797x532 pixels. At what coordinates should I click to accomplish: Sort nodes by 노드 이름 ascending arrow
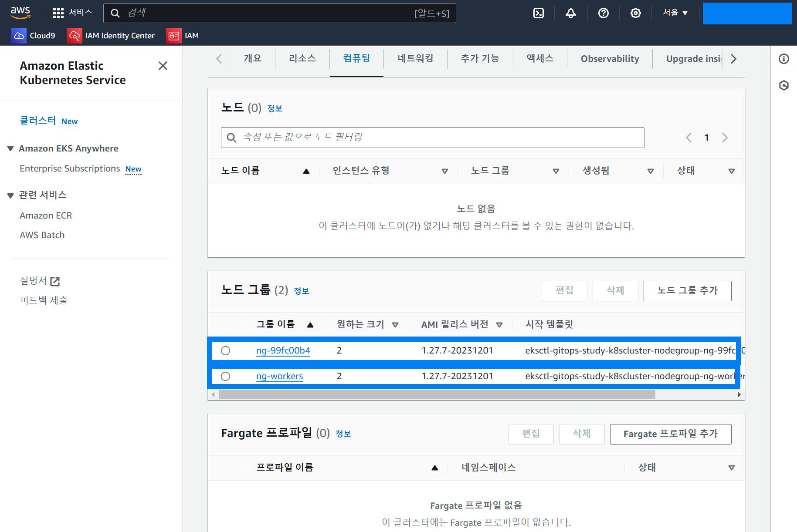pos(306,171)
